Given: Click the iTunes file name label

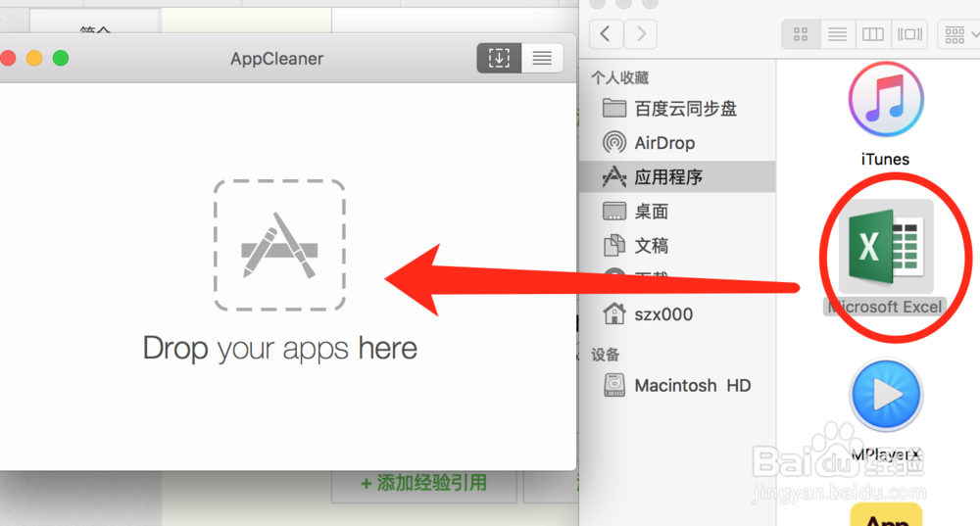Looking at the screenshot, I should coord(885,160).
